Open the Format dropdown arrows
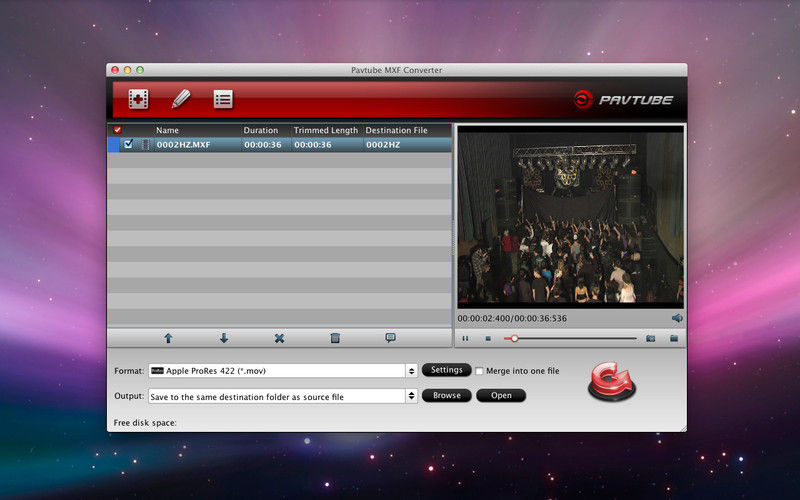 [x=411, y=371]
